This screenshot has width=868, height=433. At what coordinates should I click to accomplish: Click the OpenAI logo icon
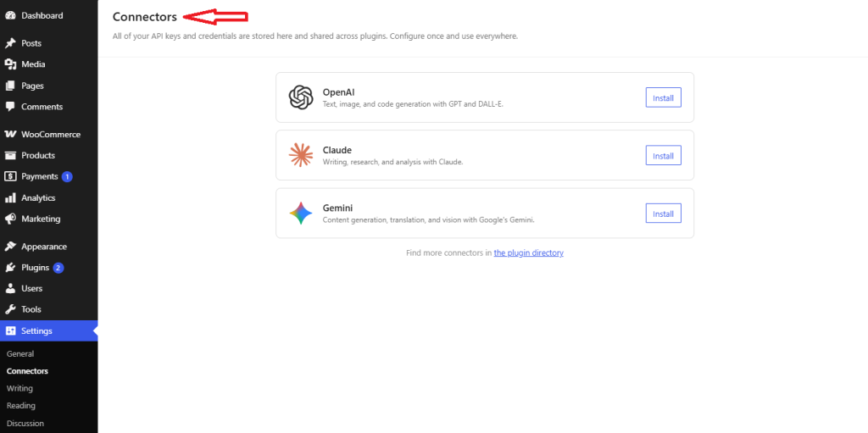point(301,97)
